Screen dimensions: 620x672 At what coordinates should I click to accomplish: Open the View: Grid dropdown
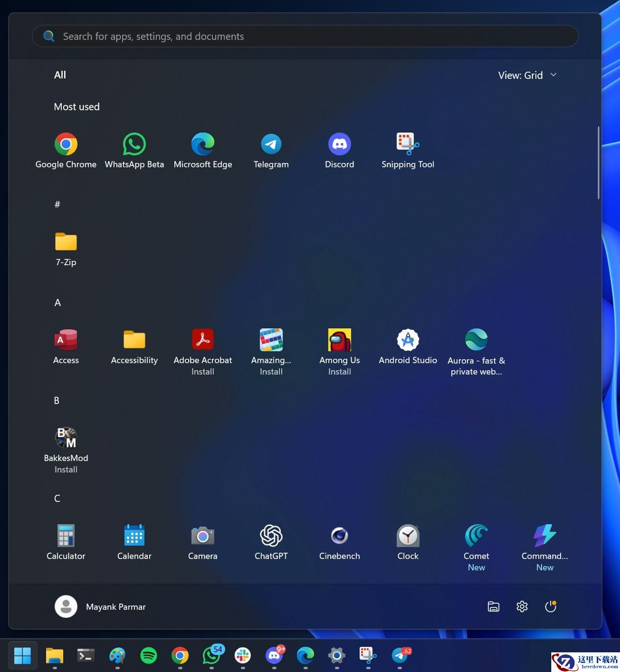(x=527, y=75)
